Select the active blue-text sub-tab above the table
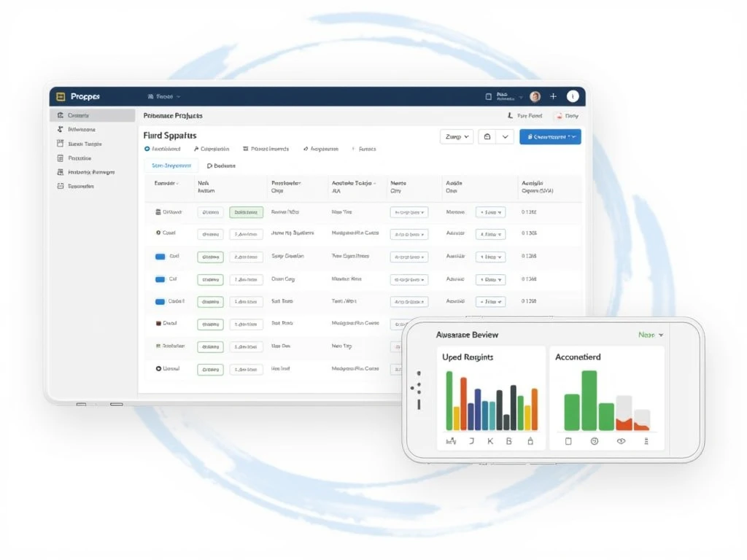 (x=171, y=166)
